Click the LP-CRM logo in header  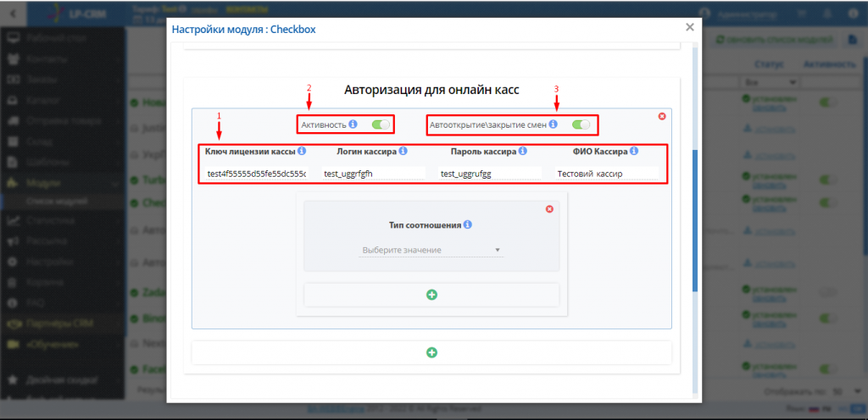click(x=75, y=13)
